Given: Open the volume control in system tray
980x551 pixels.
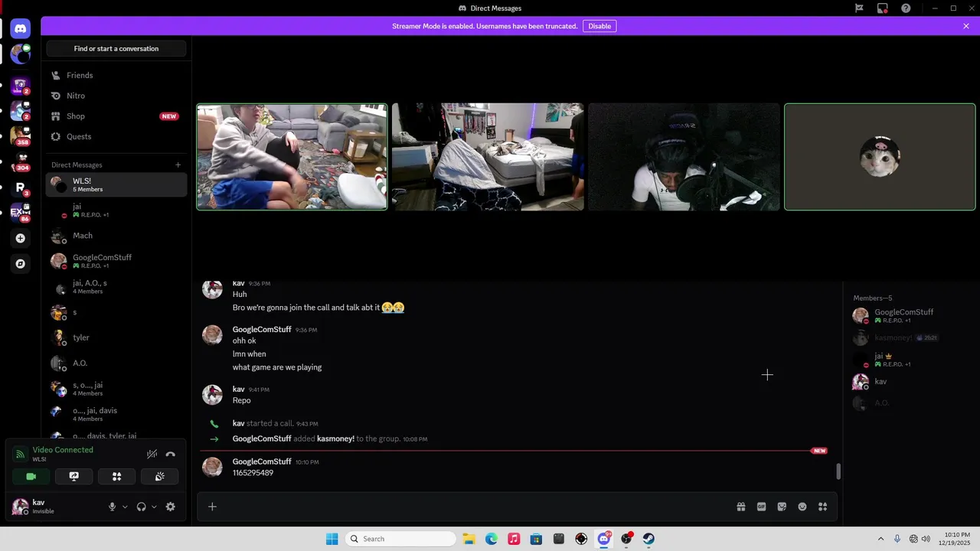Looking at the screenshot, I should click(x=926, y=539).
